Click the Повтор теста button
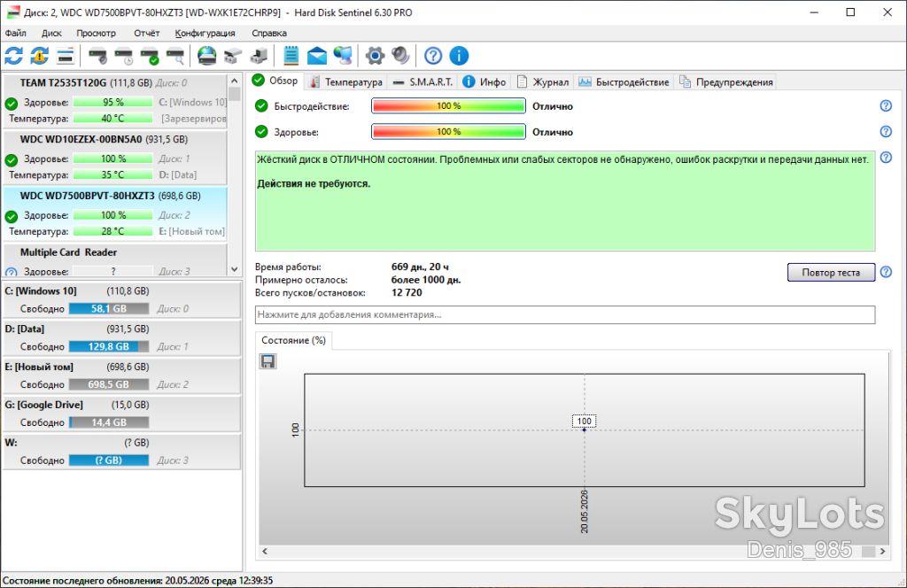The width and height of the screenshot is (907, 588). [831, 273]
